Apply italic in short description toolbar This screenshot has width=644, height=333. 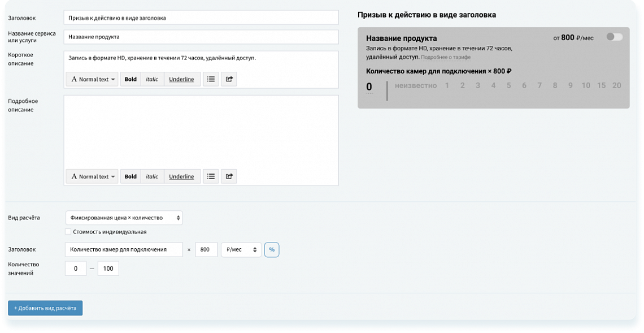pyautogui.click(x=152, y=79)
